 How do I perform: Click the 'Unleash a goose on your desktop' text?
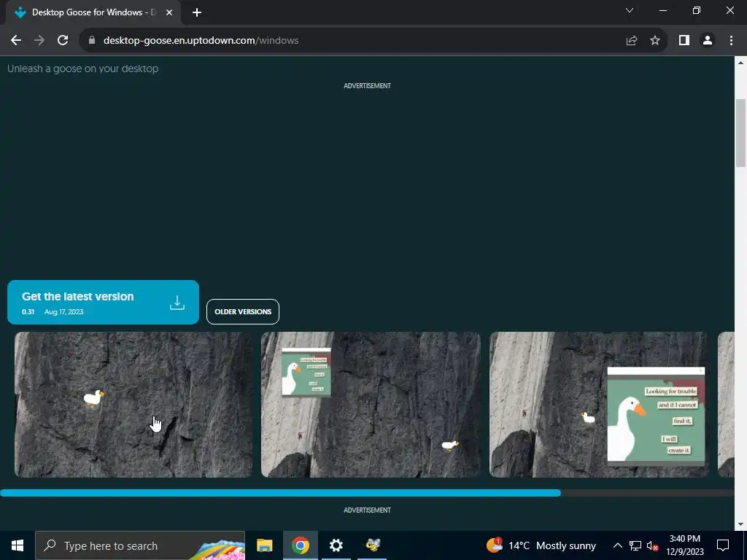[x=83, y=69]
